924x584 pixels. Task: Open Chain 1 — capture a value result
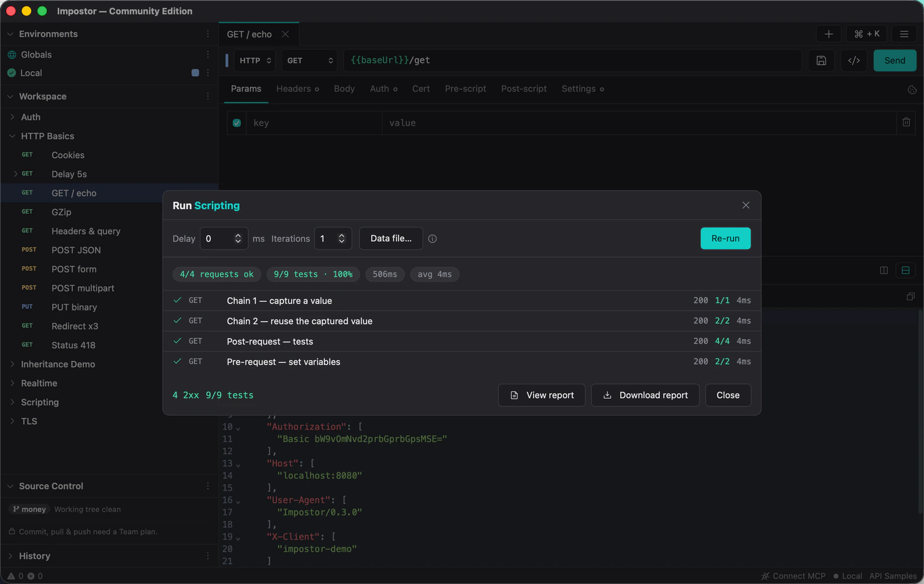tap(462, 301)
